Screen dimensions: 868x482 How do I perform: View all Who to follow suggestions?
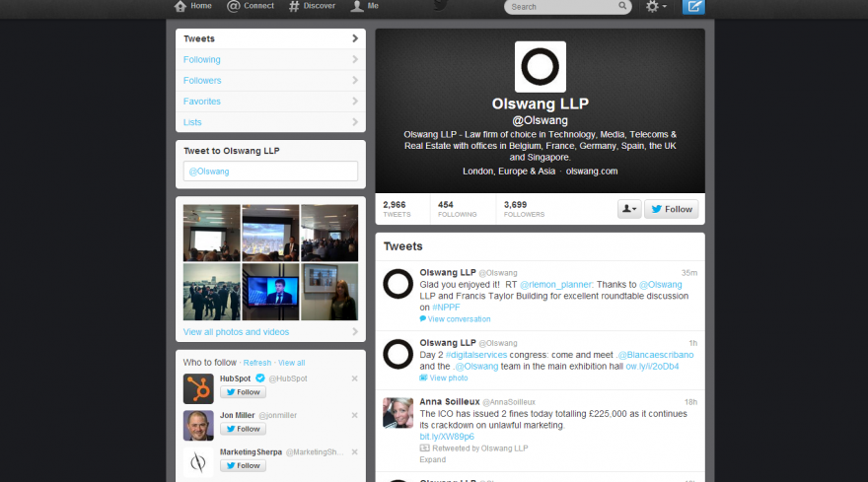[x=292, y=363]
